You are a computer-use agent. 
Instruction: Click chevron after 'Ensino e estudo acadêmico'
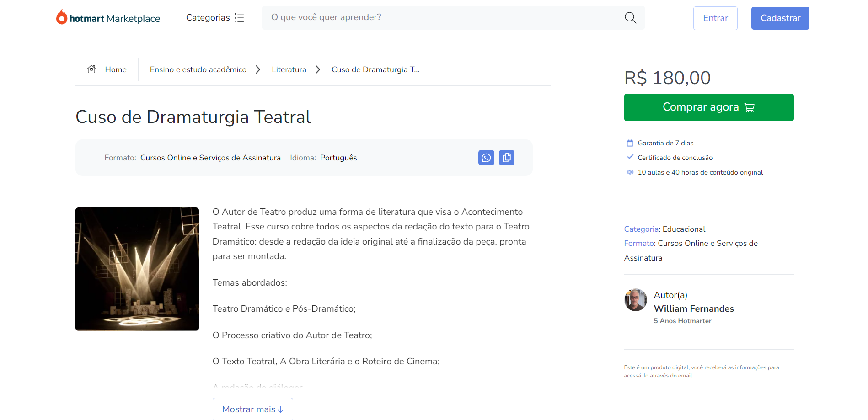click(258, 69)
